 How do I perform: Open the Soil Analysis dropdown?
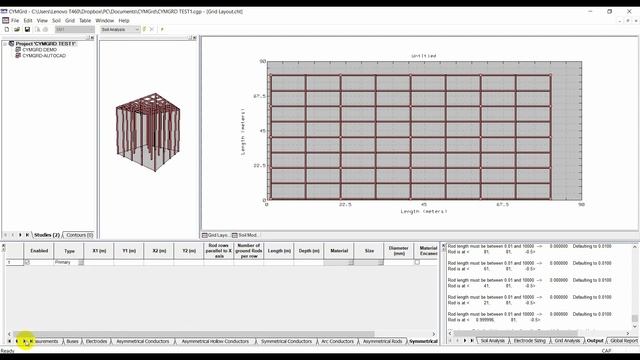coord(137,29)
